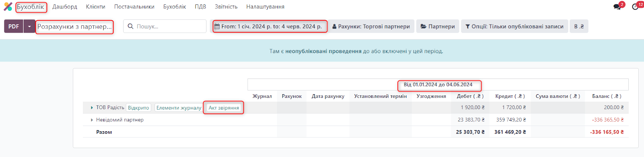
Task: Click the Бухоблік app title
Action: (x=31, y=7)
